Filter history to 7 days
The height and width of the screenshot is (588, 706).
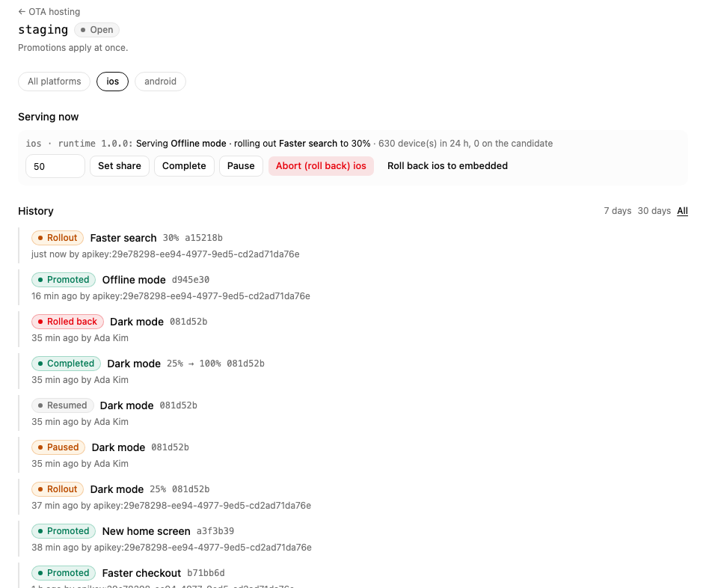tap(617, 211)
